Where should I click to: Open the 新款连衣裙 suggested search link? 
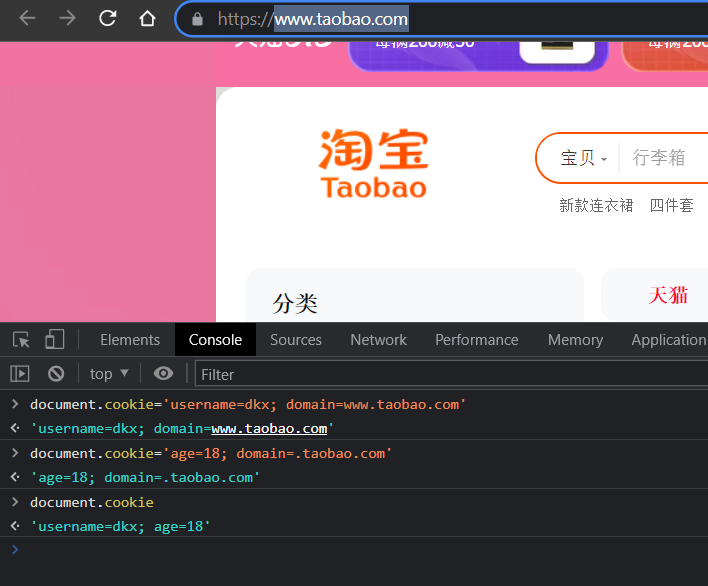coord(596,205)
